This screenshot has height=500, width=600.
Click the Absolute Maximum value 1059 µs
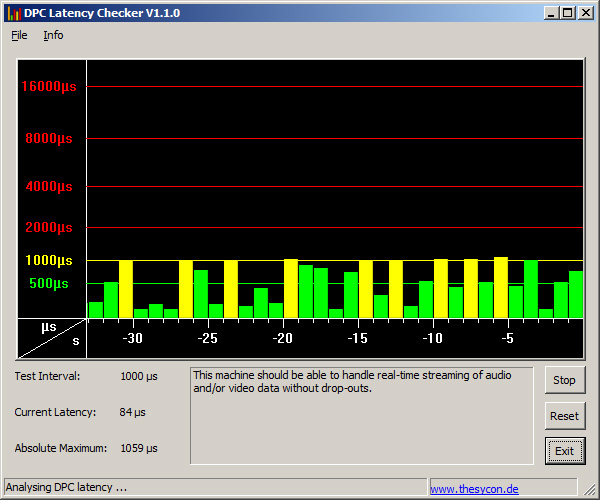tap(139, 448)
